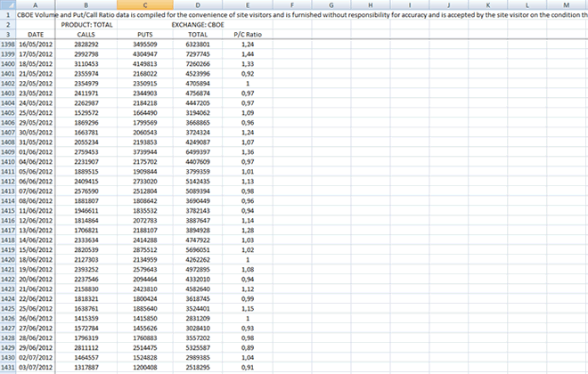Image resolution: width=588 pixels, height=374 pixels.
Task: Select calls value 2411971
Action: pos(86,93)
